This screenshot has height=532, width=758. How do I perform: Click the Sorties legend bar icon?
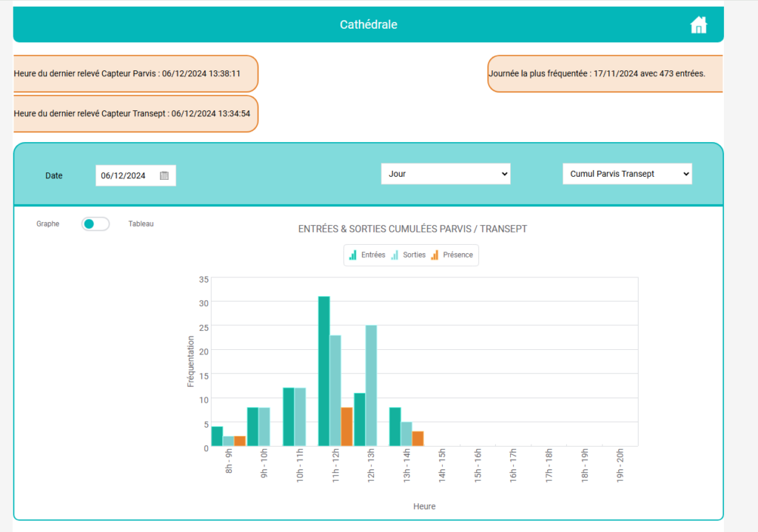tap(395, 255)
